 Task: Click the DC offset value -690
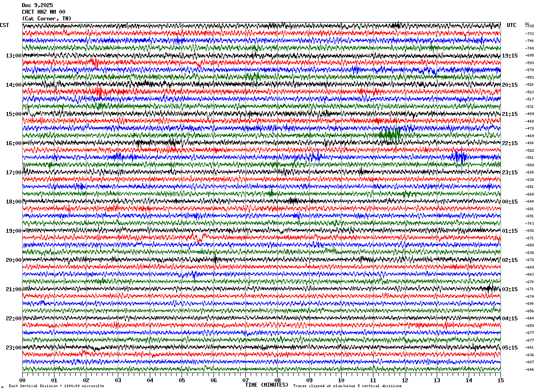(529, 304)
